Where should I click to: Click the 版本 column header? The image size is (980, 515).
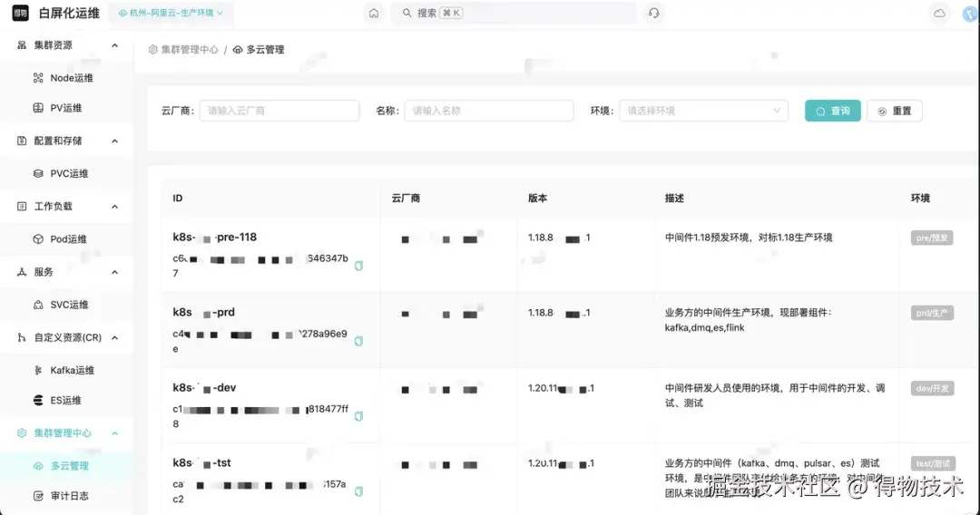537,198
